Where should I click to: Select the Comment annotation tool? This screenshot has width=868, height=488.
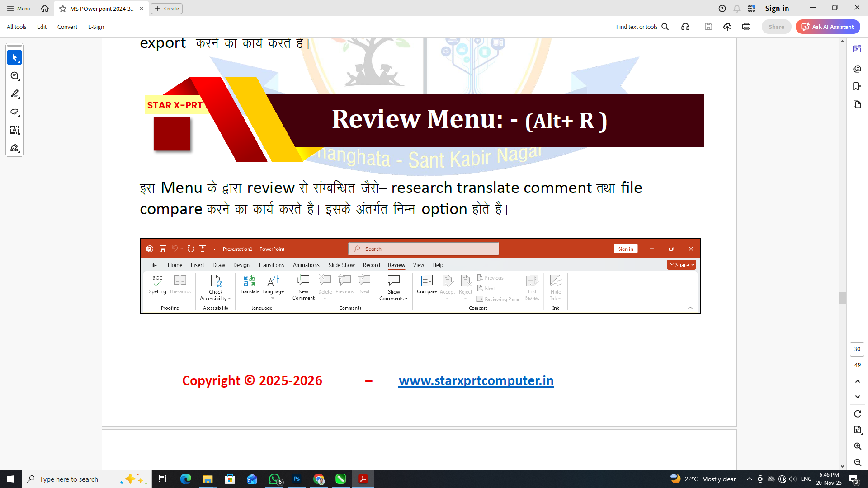click(14, 76)
